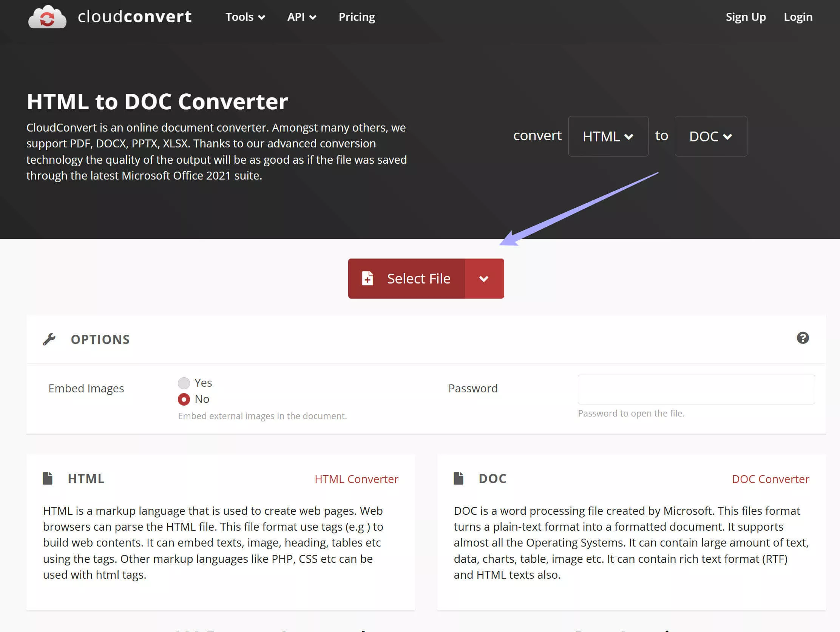Open the DOC target format dropdown
840x632 pixels.
point(710,136)
